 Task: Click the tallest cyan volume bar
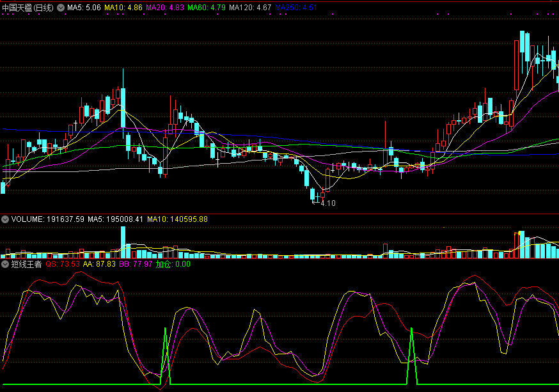pyautogui.click(x=123, y=242)
